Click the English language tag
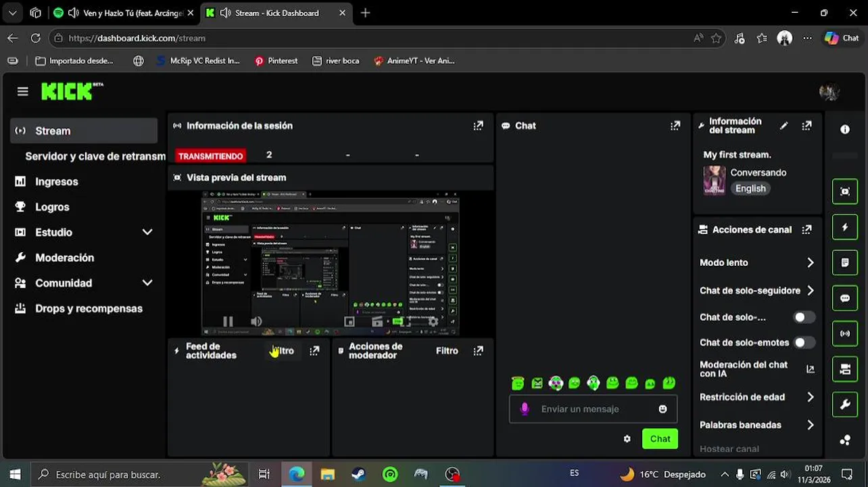Viewport: 868px width, 487px height. tap(750, 189)
